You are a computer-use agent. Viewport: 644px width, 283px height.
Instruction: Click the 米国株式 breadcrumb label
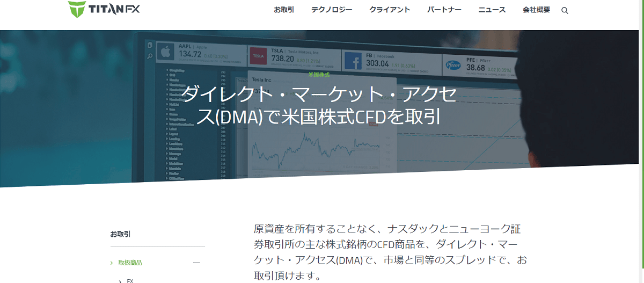pos(319,75)
